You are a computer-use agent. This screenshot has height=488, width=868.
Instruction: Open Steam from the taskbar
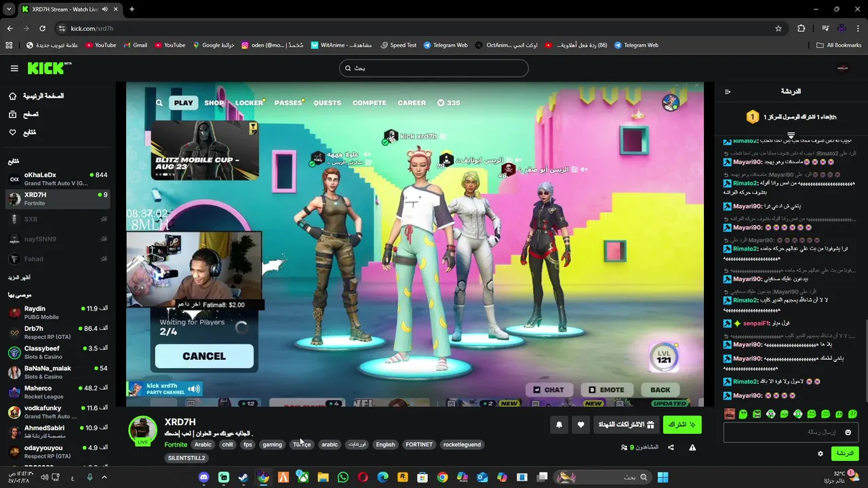[x=243, y=477]
